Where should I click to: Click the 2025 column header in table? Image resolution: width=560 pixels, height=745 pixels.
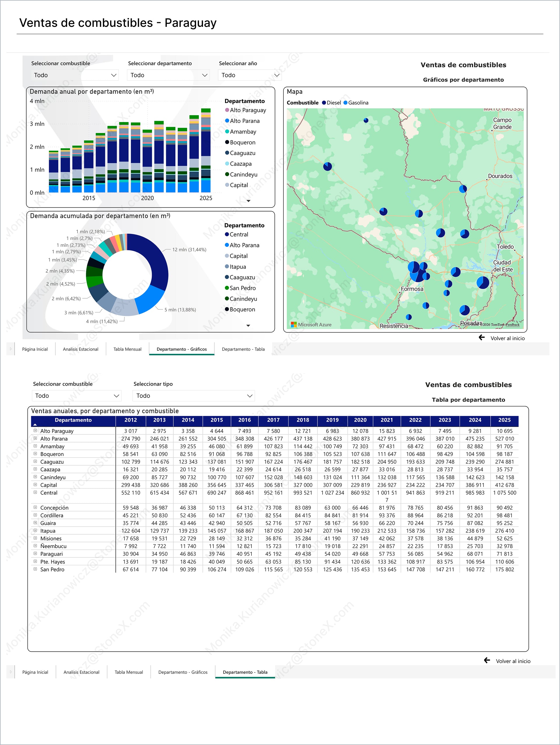click(x=504, y=420)
